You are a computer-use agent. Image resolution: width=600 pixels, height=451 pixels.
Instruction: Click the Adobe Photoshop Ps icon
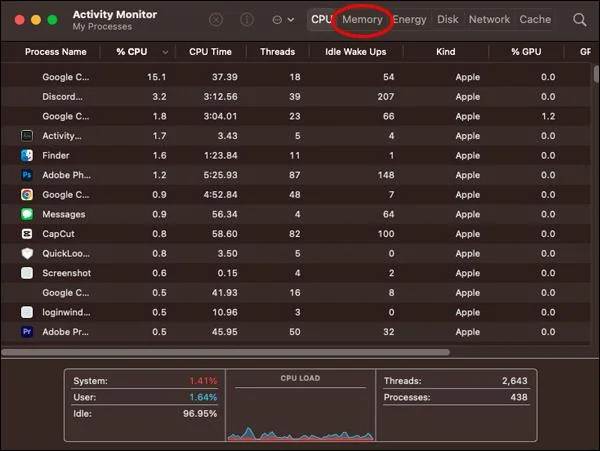point(27,175)
